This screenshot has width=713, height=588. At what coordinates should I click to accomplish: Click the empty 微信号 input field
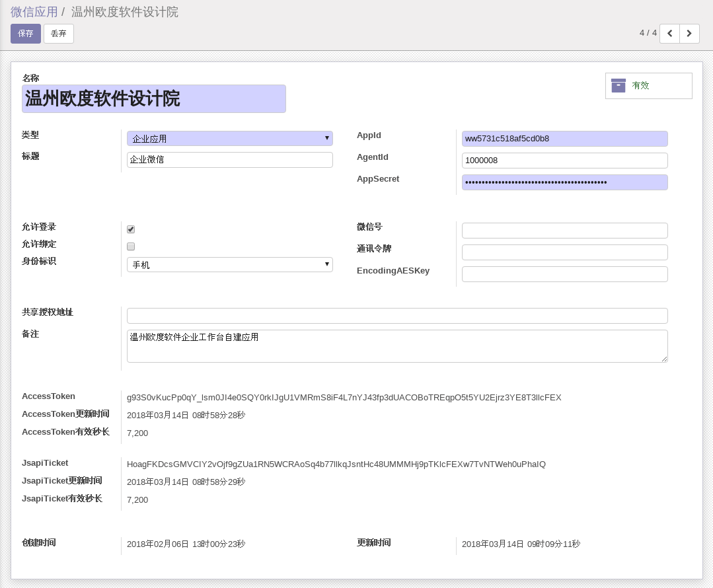coord(565,231)
